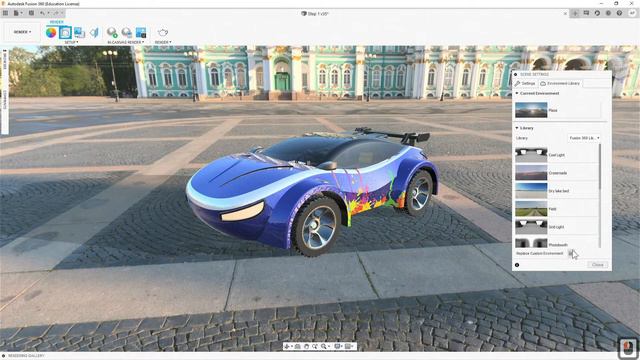Open the Job Status circular icon
Image resolution: width=640 pixels, height=360 pixels.
pos(597,13)
